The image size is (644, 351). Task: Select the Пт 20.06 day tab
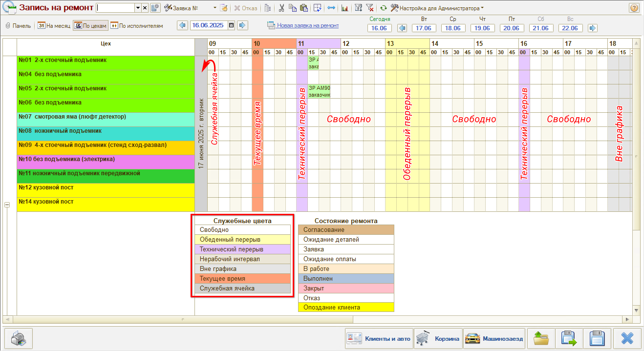511,28
